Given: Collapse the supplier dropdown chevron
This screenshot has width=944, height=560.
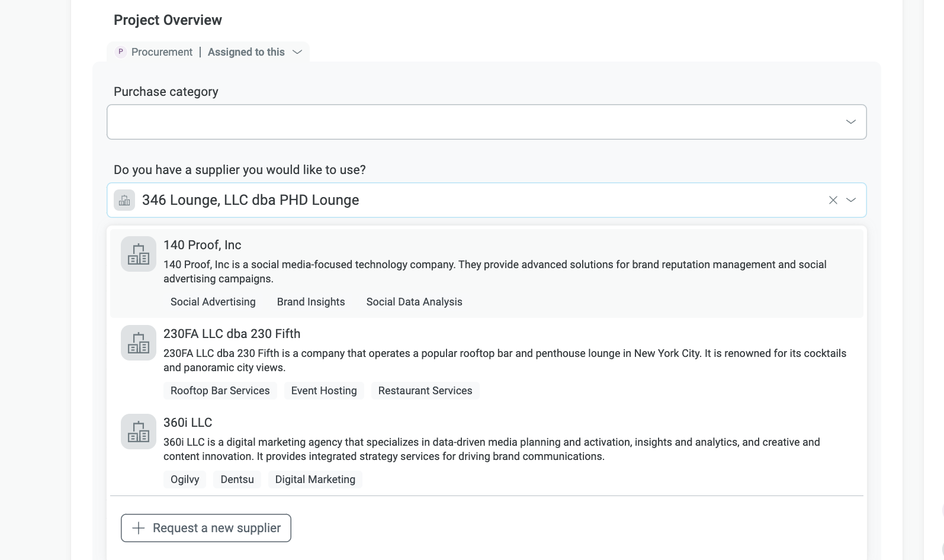Looking at the screenshot, I should [x=851, y=200].
